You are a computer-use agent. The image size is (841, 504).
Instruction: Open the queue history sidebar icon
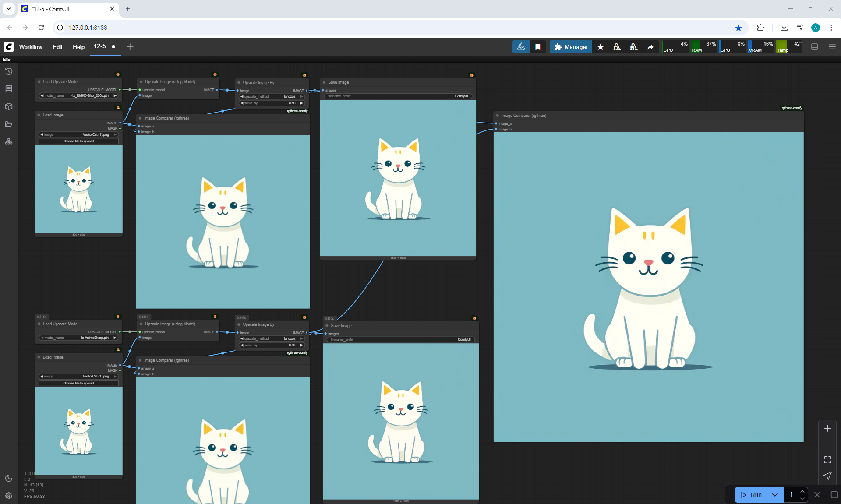(x=9, y=71)
